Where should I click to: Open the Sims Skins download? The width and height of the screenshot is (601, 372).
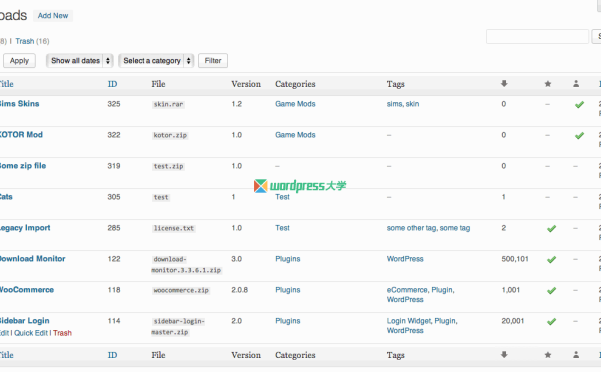click(x=19, y=103)
